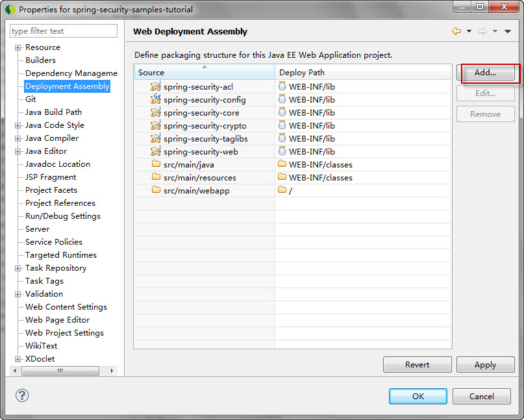Viewport: 524px width, 420px height.
Task: Expand the XDoclet node
Action: 18,359
